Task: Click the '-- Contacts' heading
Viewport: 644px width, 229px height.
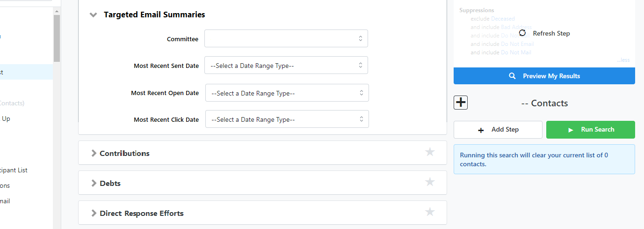Action: click(x=544, y=103)
